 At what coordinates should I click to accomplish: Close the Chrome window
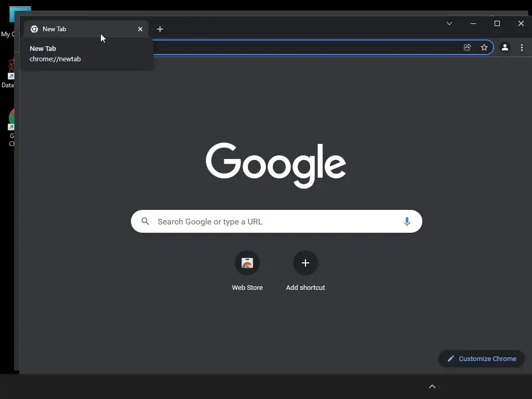(521, 23)
